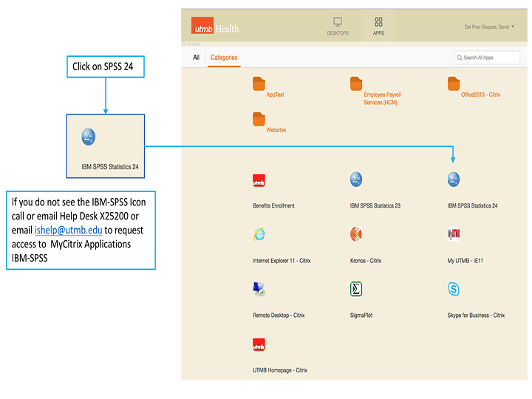Open the Benefits Enrollment app icon
Screen dimensions: 532x399
tap(259, 180)
